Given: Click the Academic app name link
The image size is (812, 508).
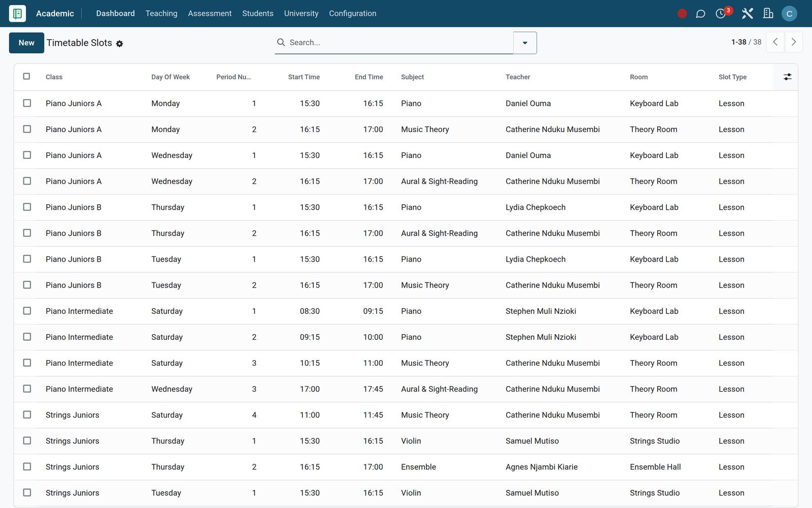Looking at the screenshot, I should (55, 13).
